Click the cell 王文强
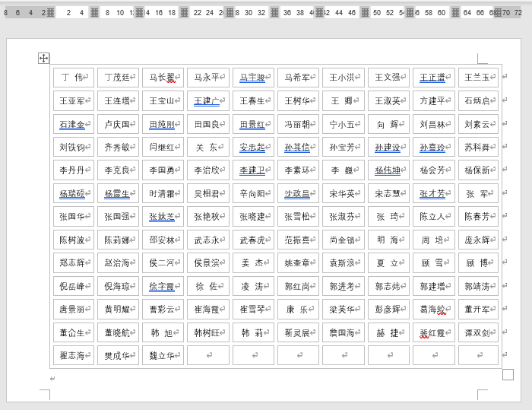Image resolution: width=532 pixels, height=410 pixels. tap(388, 78)
